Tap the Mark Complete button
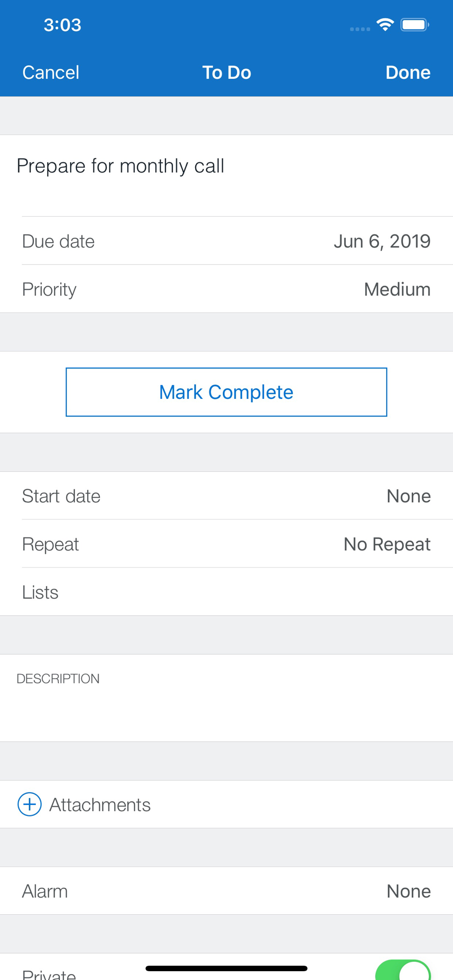 [x=226, y=392]
